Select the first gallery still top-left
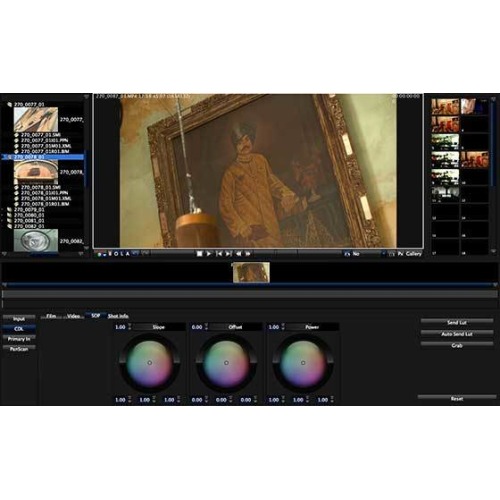 pos(445,106)
